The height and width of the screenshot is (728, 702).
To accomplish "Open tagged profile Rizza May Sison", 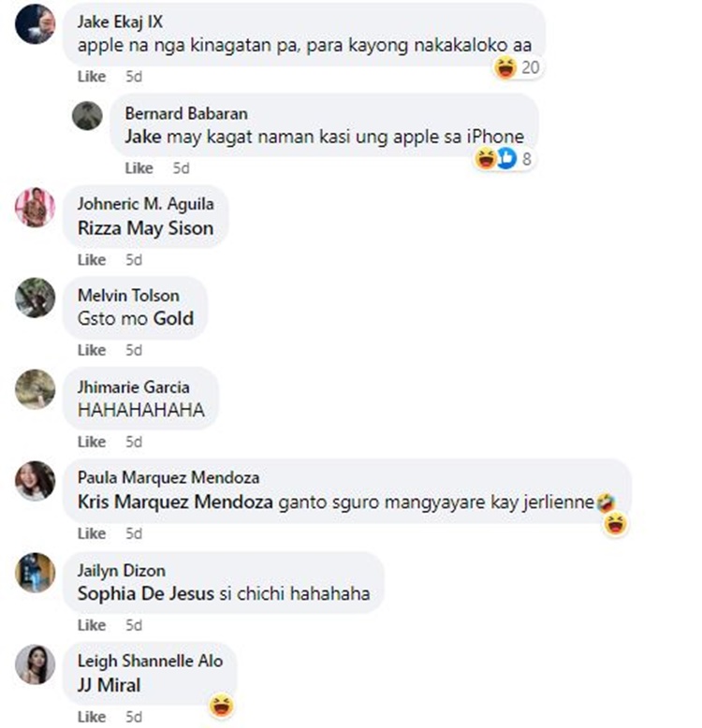I will (x=145, y=228).
